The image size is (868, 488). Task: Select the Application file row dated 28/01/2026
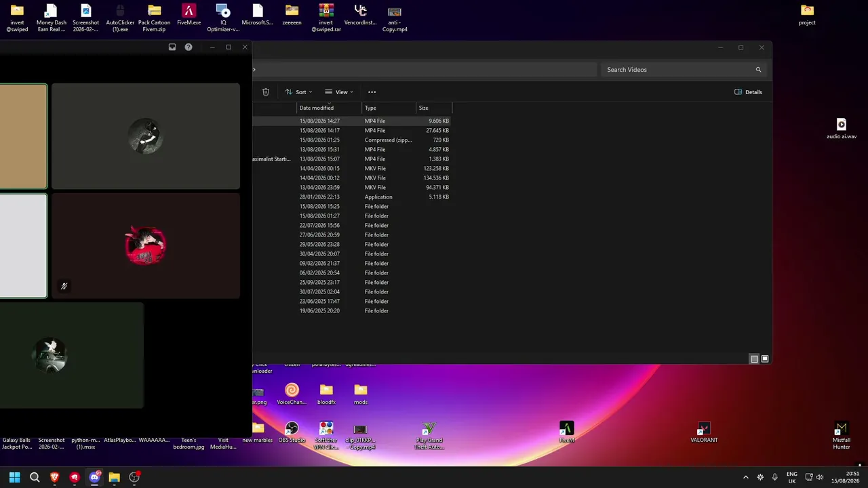click(x=351, y=197)
